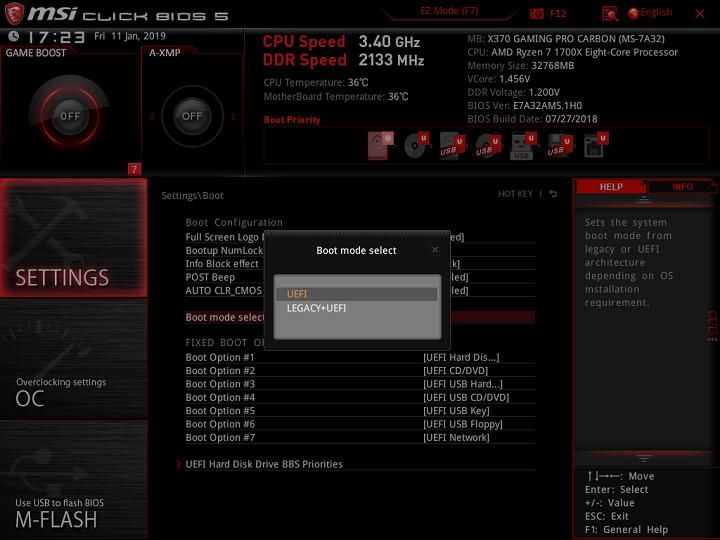The width and height of the screenshot is (720, 540).
Task: Close the Boot mode select dialog
Action: pos(434,250)
